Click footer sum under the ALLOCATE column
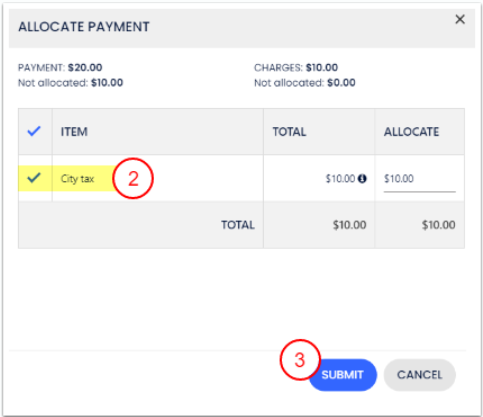Viewport: 483px width, 417px height. pos(438,225)
